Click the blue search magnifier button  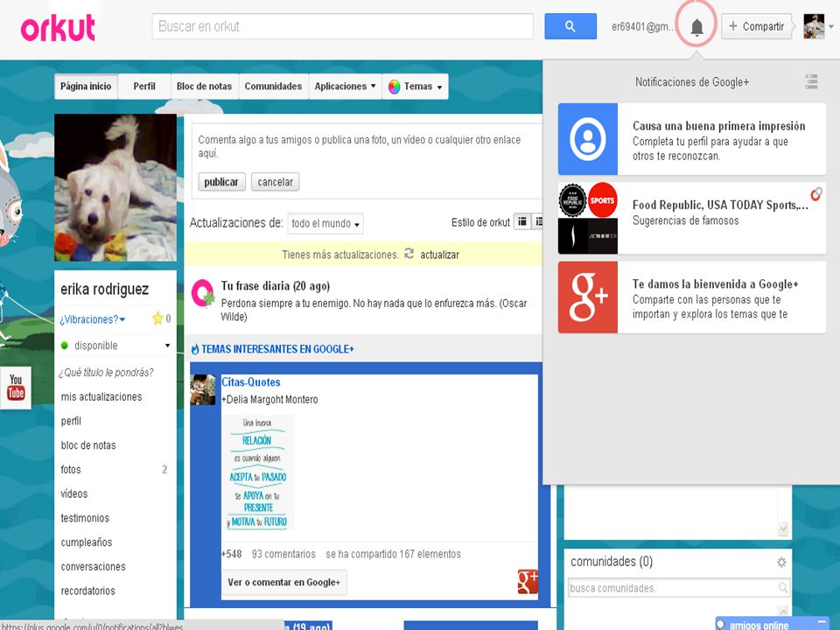coord(570,26)
